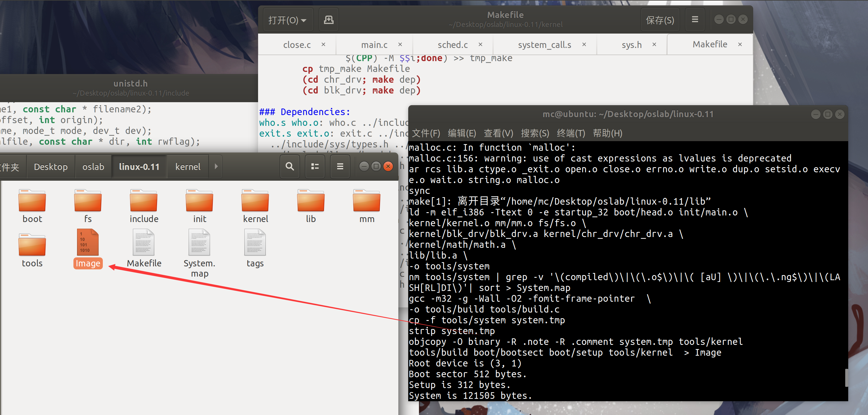Click new document icon in gedit
Viewport: 868px width, 415px height.
(328, 20)
